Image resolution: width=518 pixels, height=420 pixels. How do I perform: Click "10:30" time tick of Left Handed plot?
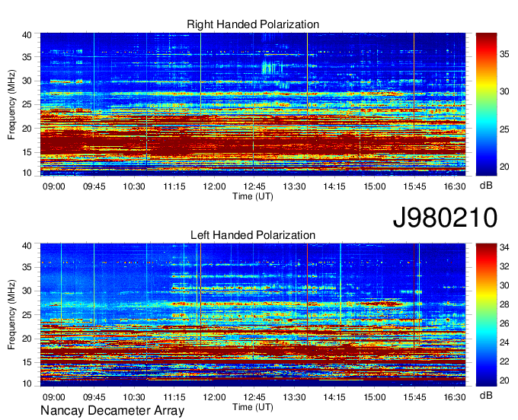click(134, 397)
